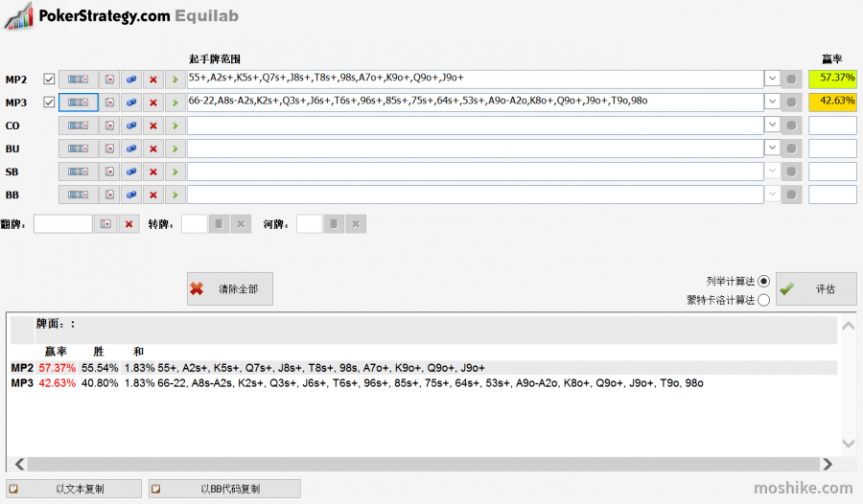This screenshot has height=504, width=863.
Task: Expand MP2 range history dropdown
Action: pyautogui.click(x=772, y=79)
